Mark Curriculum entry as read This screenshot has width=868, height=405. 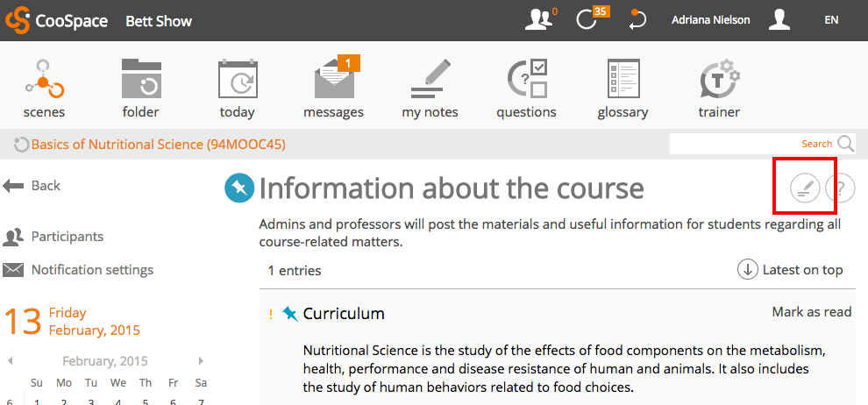812,312
